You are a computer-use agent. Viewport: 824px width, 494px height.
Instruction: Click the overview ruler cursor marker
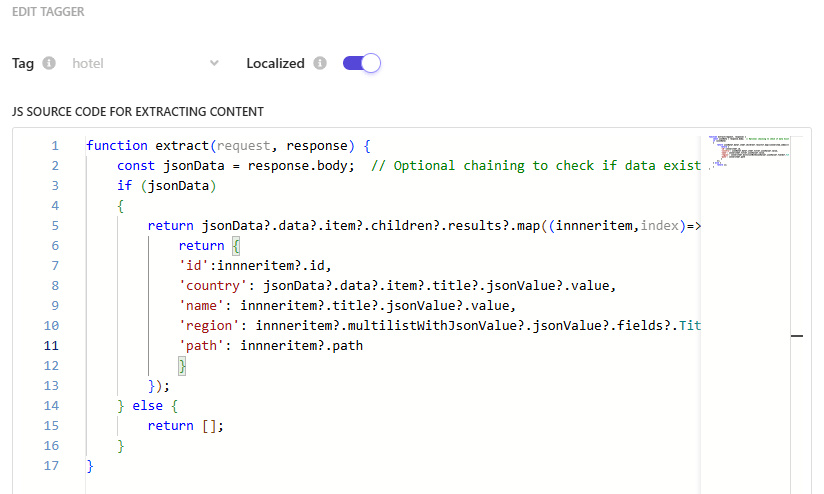(x=797, y=337)
